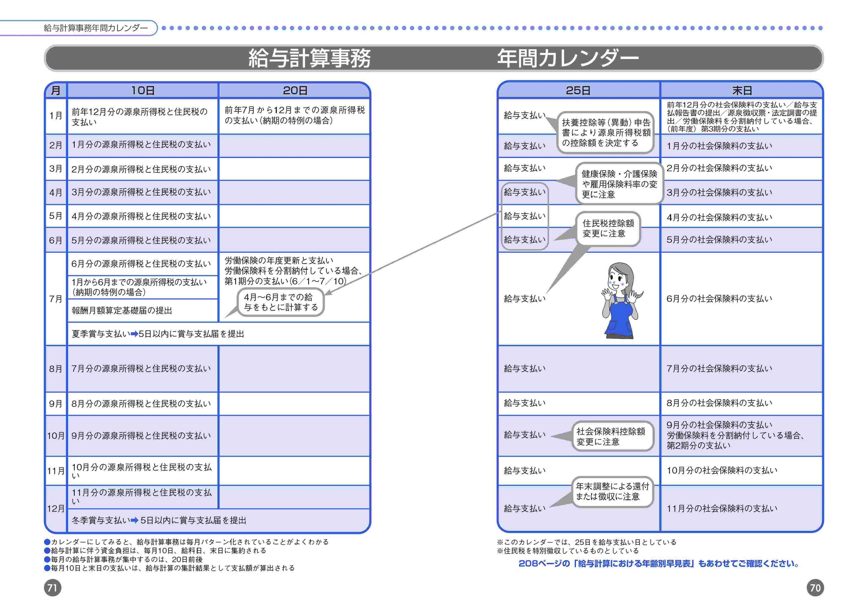The height and width of the screenshot is (615, 868).
Task: Click 前年12月分の社会保険料の支払い cell
Action: point(742,117)
